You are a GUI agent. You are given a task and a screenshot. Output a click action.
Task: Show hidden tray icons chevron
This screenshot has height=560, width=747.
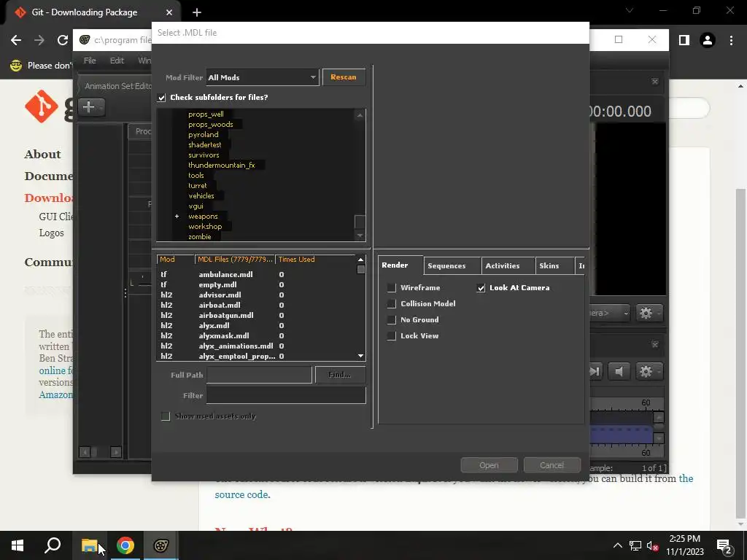pos(617,545)
